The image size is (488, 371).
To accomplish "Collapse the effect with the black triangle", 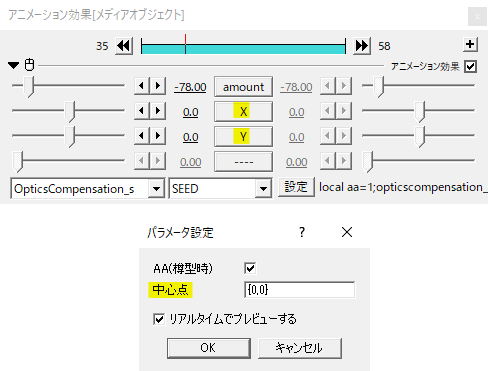I will pyautogui.click(x=14, y=65).
